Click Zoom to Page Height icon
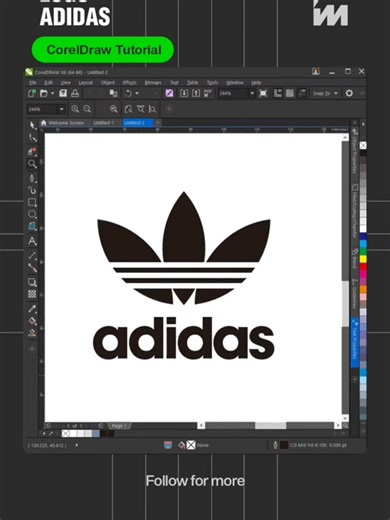Viewport: 390px width, 520px height. (152, 109)
